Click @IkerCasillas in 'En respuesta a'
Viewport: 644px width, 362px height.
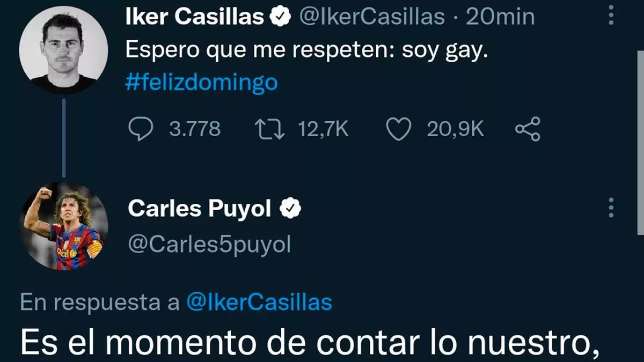259,302
